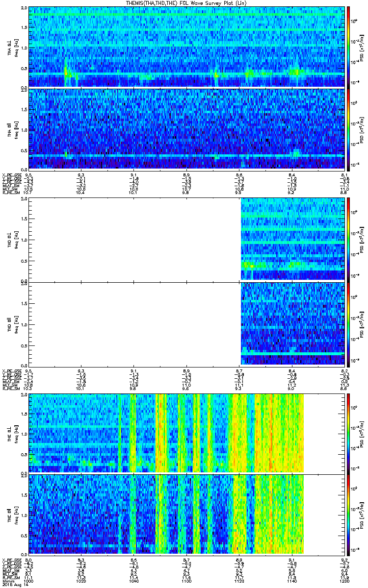Screen dimensions: 368x588
Task: Click the 2.0 frequency tick of THE B-perpendicular panel
Action: 24,396
